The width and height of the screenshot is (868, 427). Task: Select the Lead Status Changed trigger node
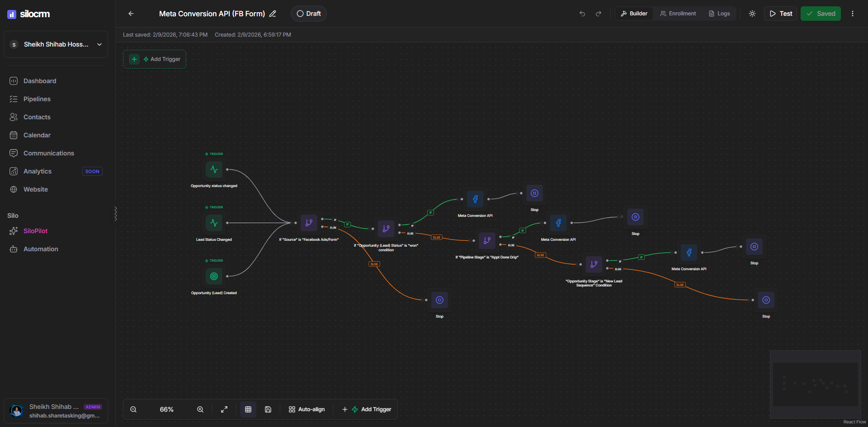(x=214, y=223)
